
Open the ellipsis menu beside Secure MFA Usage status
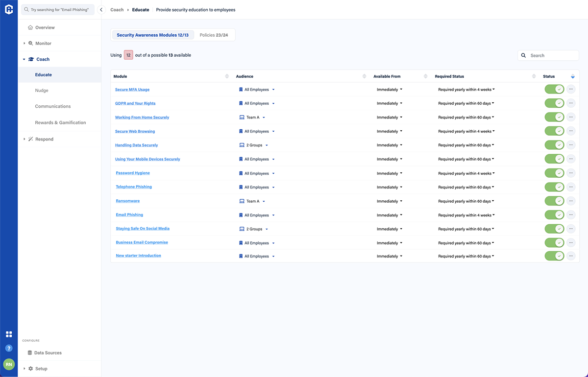[x=570, y=89]
